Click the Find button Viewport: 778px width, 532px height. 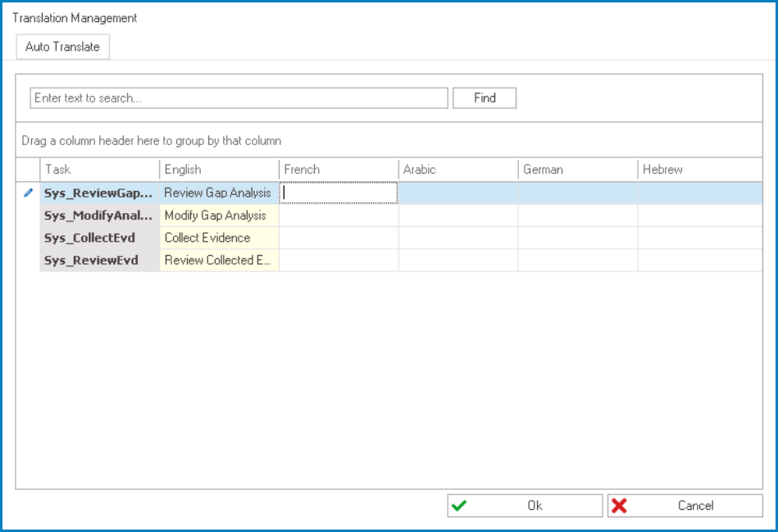[x=484, y=98]
